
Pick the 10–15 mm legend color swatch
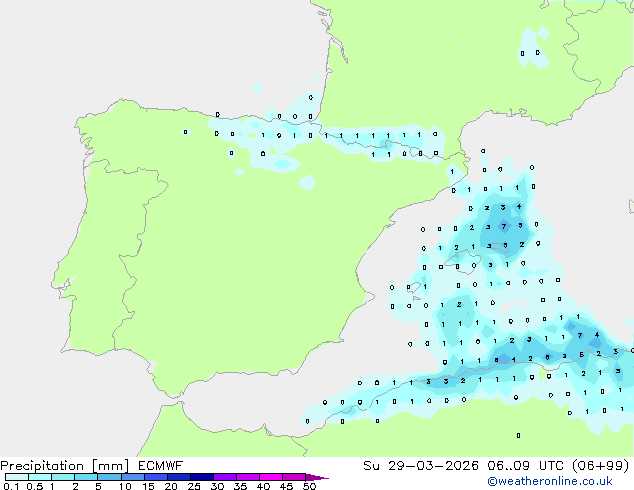(x=132, y=477)
